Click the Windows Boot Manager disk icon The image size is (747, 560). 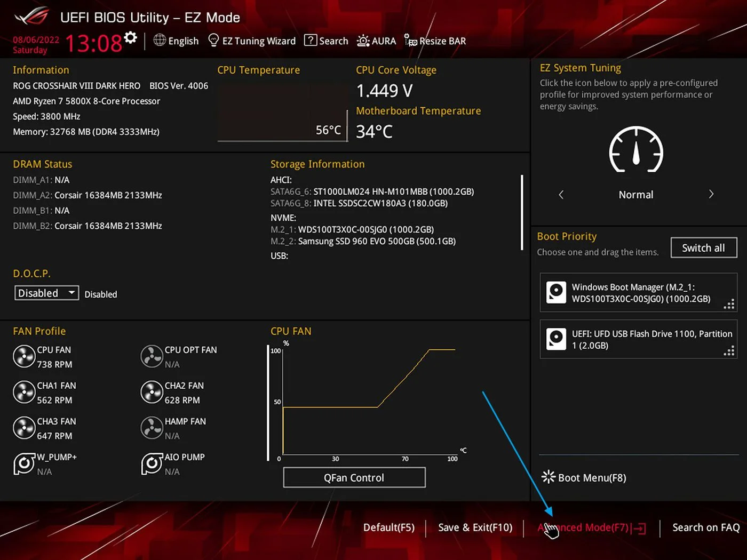(556, 293)
